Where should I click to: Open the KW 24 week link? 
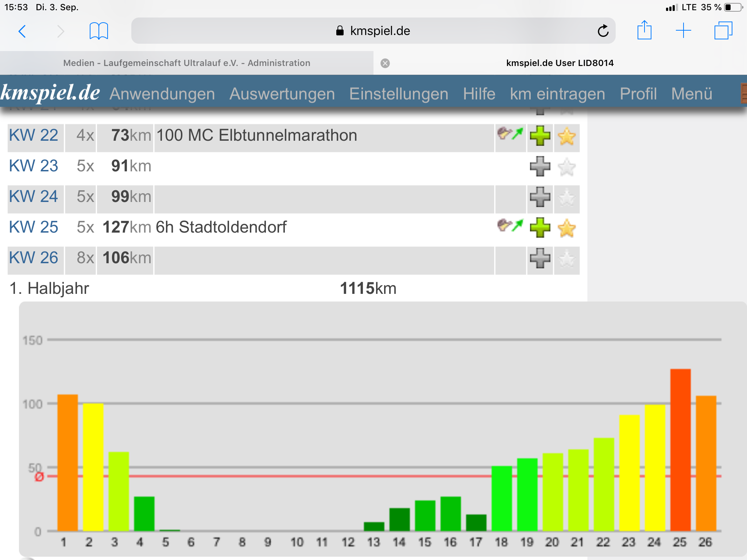coord(34,197)
